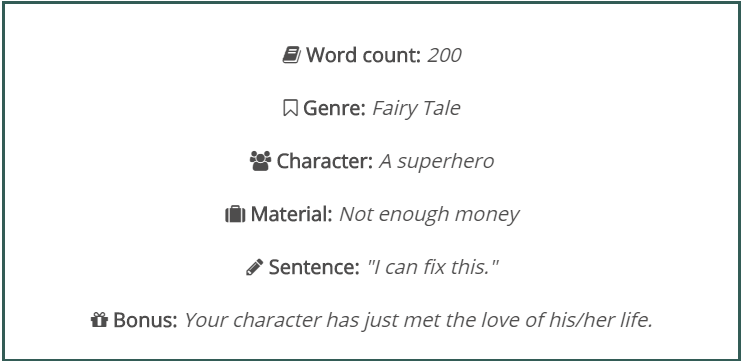Click the pencil icon beside Sentence

point(254,267)
